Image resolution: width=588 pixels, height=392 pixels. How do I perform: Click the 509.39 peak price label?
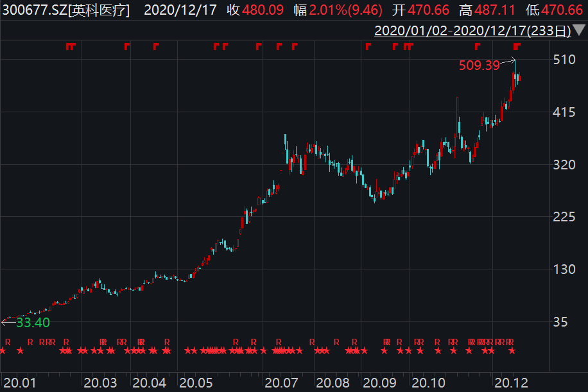coord(480,65)
